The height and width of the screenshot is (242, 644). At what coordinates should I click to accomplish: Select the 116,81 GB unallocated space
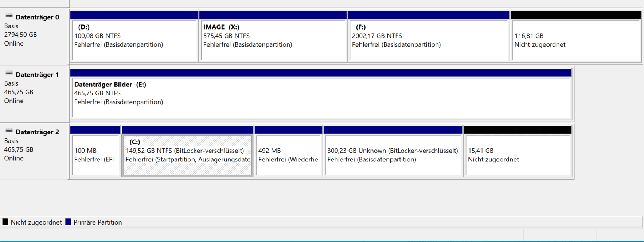(x=575, y=40)
